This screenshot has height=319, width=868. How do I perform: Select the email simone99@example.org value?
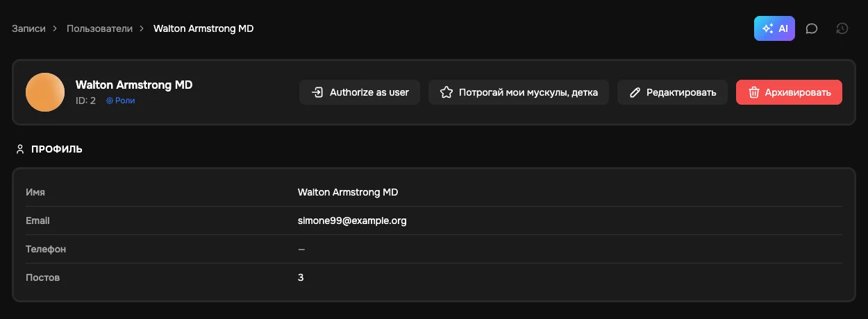(352, 221)
